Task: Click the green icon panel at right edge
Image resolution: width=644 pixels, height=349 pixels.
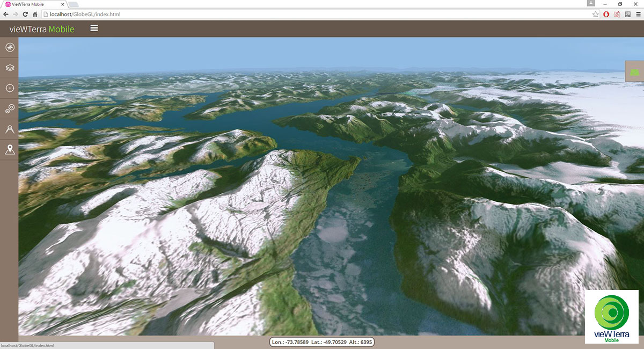Action: 635,71
